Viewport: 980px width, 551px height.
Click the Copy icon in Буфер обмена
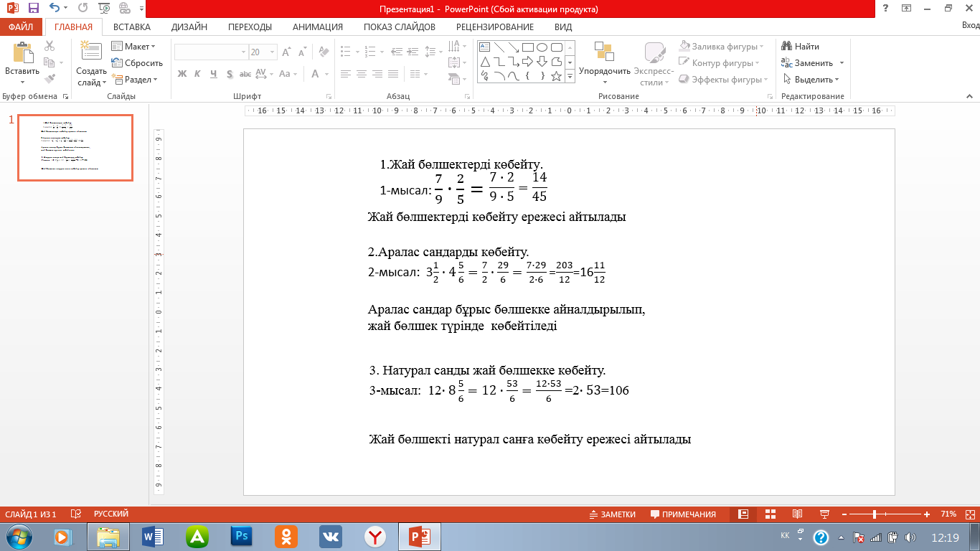pos(50,62)
